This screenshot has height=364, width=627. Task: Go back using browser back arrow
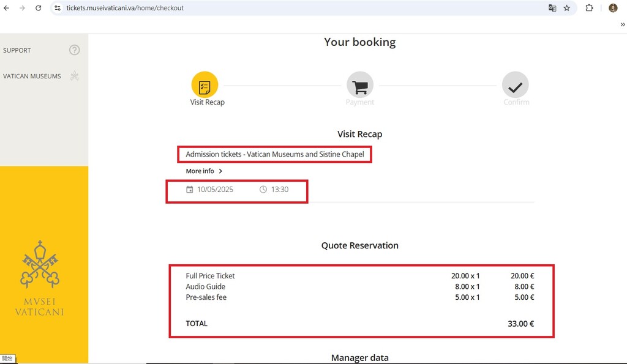click(6, 8)
